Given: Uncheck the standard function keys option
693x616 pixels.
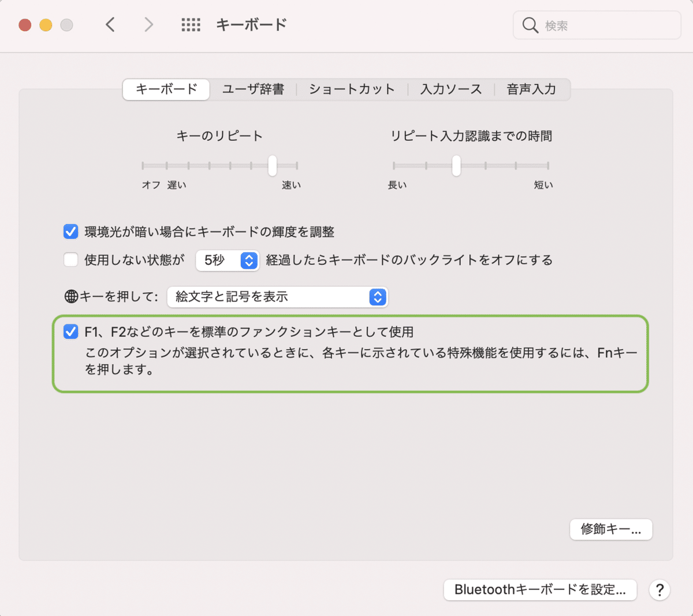Looking at the screenshot, I should click(x=72, y=331).
